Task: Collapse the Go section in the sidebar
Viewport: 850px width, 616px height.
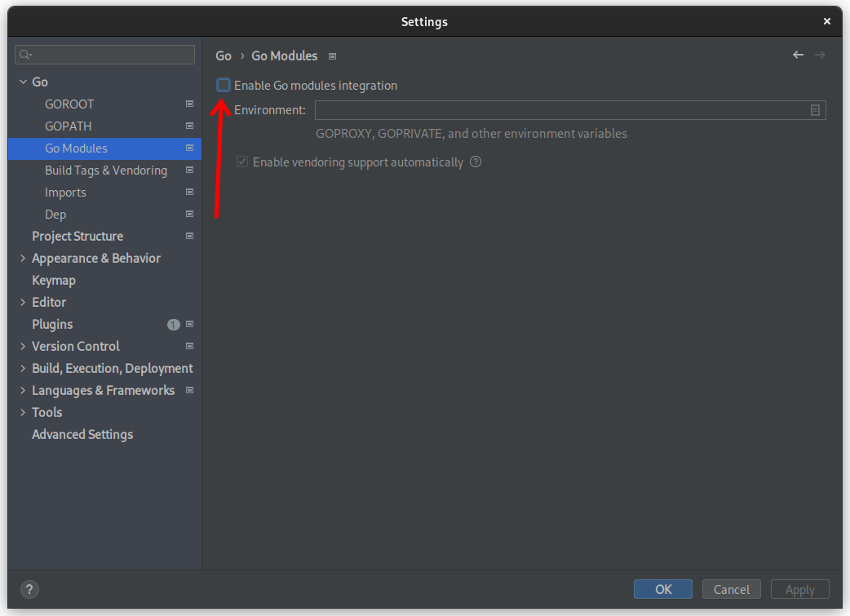Action: pos(22,82)
